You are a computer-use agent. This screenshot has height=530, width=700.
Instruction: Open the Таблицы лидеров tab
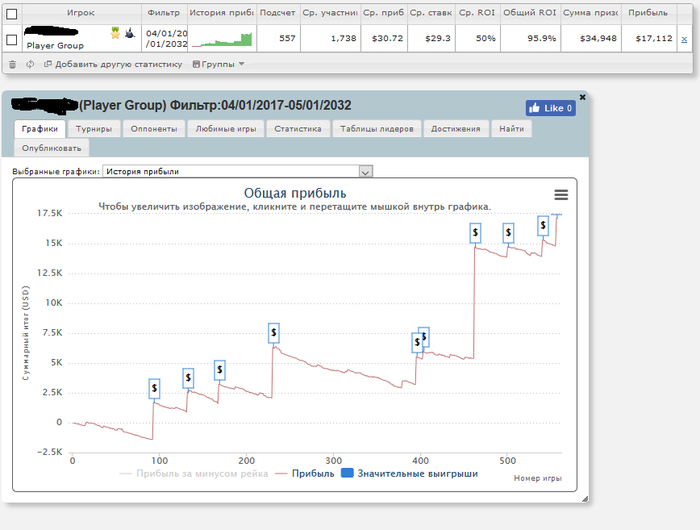(377, 129)
